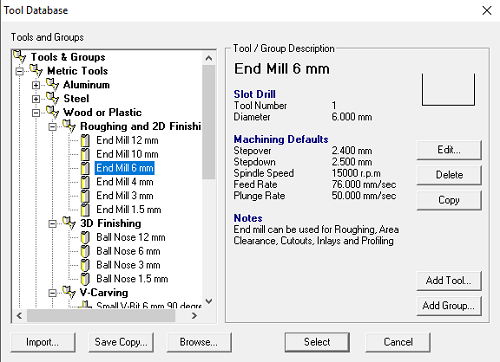Click the Import... button
Image resolution: width=500 pixels, height=362 pixels.
(43, 342)
